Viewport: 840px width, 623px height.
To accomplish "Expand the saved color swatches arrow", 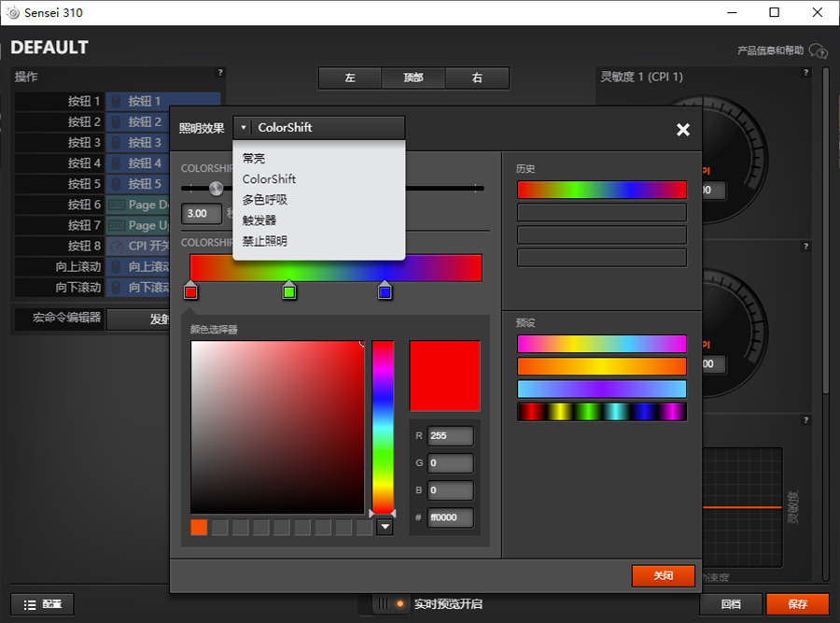I will (385, 528).
